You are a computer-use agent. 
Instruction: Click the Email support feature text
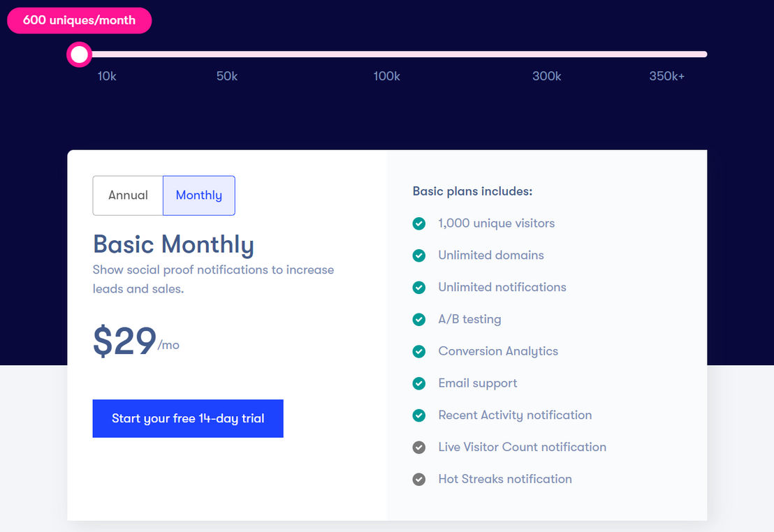click(x=478, y=383)
